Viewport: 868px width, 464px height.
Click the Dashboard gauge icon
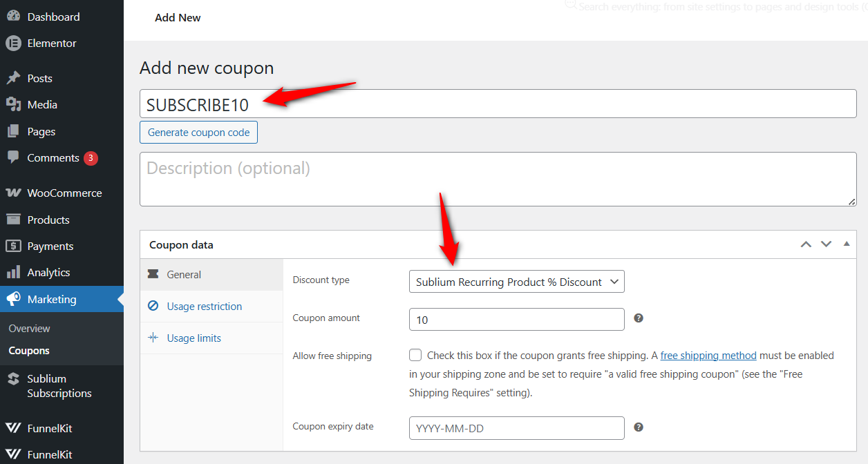pyautogui.click(x=13, y=17)
